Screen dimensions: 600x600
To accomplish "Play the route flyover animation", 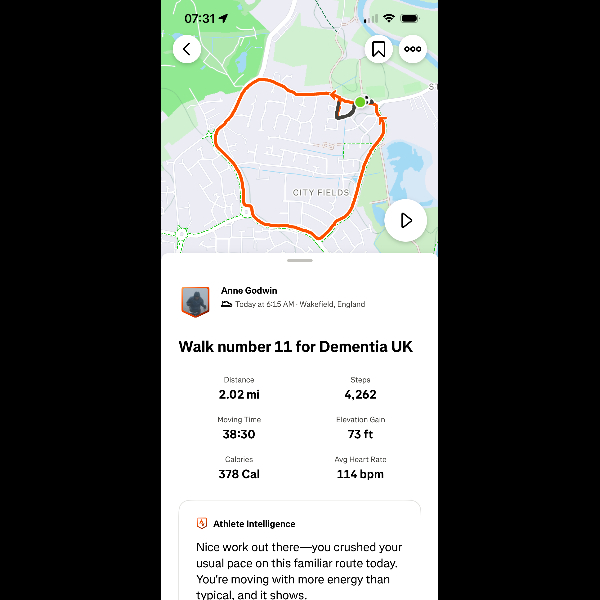I will tap(406, 220).
